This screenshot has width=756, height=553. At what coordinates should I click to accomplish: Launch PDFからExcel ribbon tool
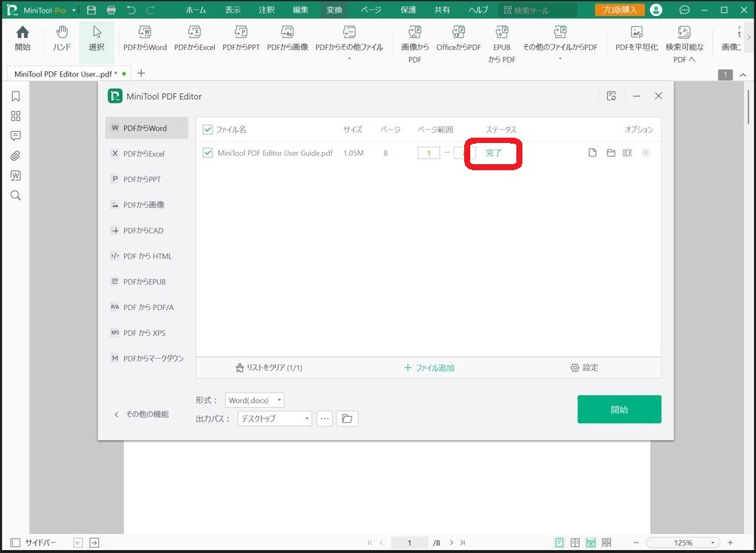point(194,39)
